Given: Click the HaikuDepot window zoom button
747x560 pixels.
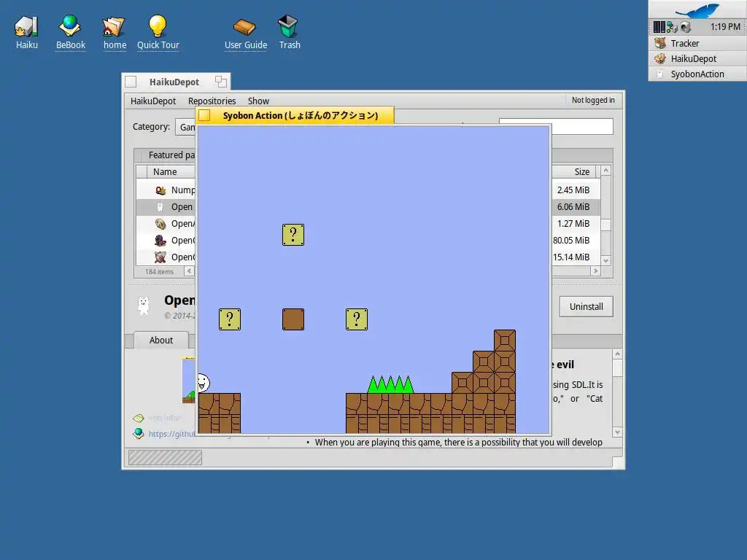Looking at the screenshot, I should click(220, 82).
